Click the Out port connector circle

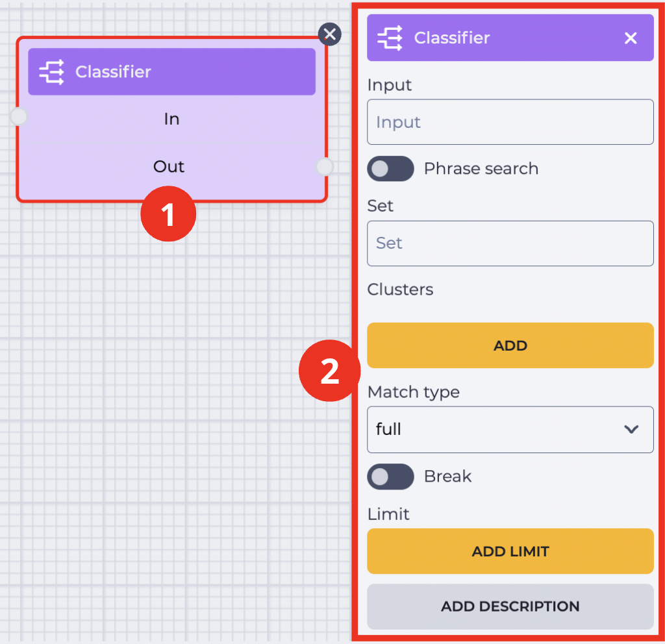[325, 166]
